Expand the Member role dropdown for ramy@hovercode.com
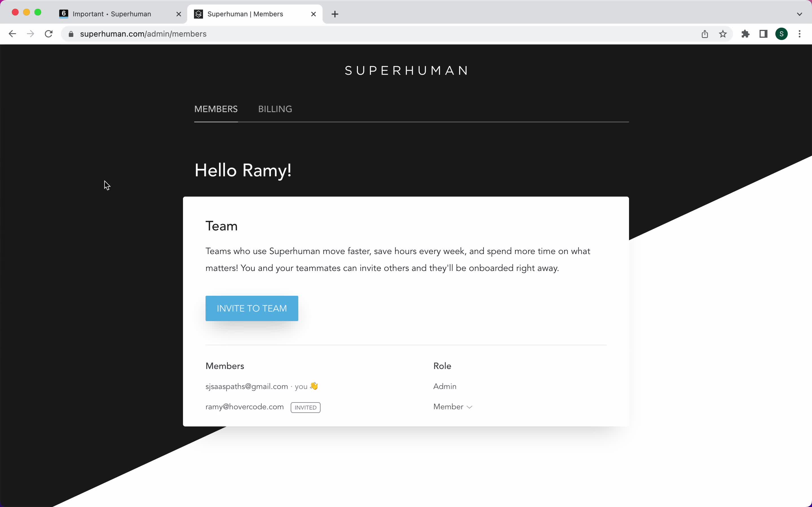The width and height of the screenshot is (812, 507). pos(453,406)
